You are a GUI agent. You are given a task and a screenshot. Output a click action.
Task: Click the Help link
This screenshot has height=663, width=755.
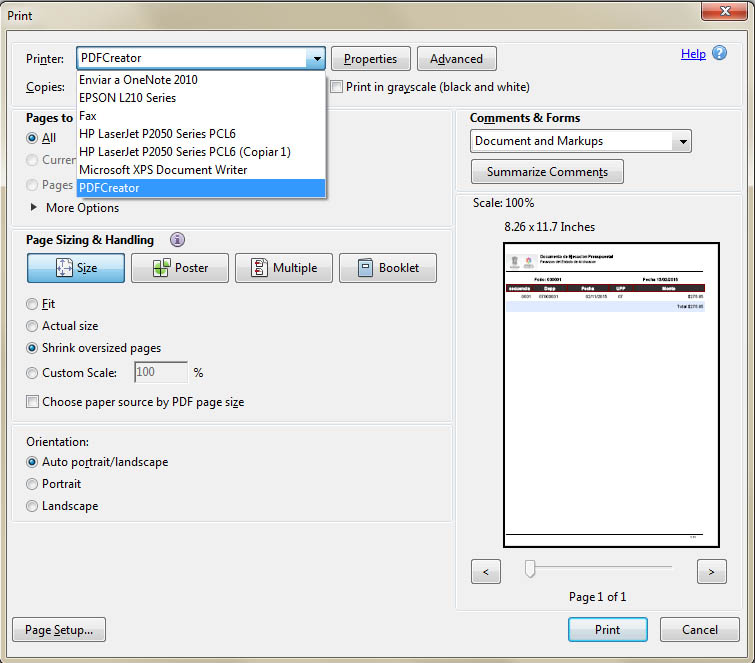tap(693, 54)
